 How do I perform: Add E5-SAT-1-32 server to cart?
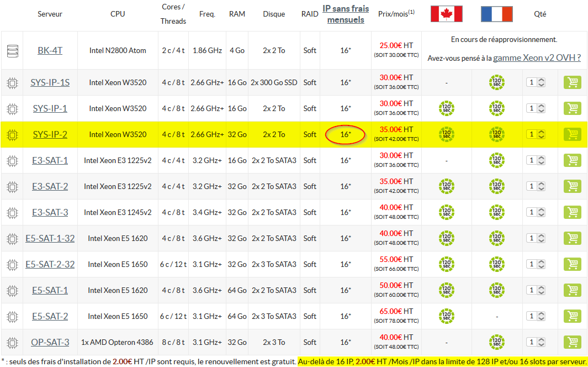(x=572, y=238)
